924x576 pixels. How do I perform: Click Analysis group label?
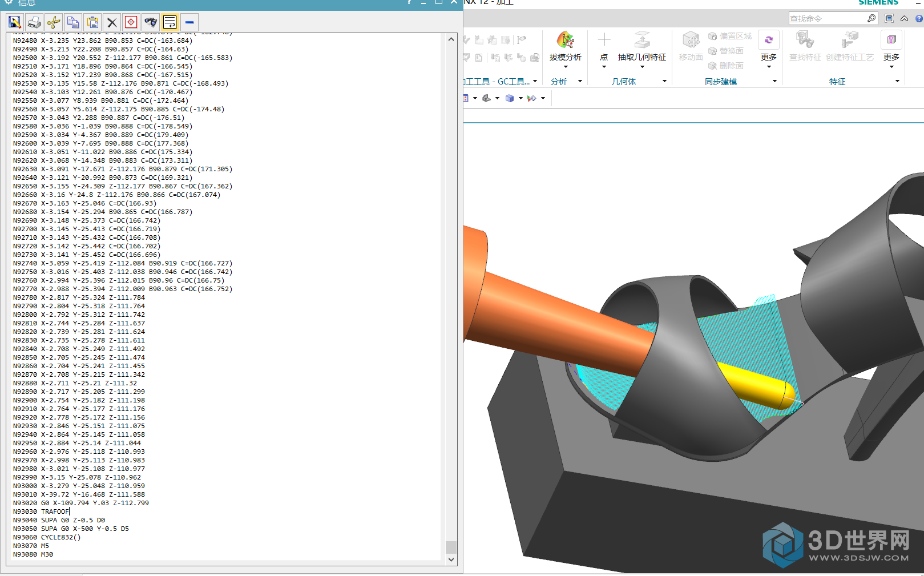point(559,82)
